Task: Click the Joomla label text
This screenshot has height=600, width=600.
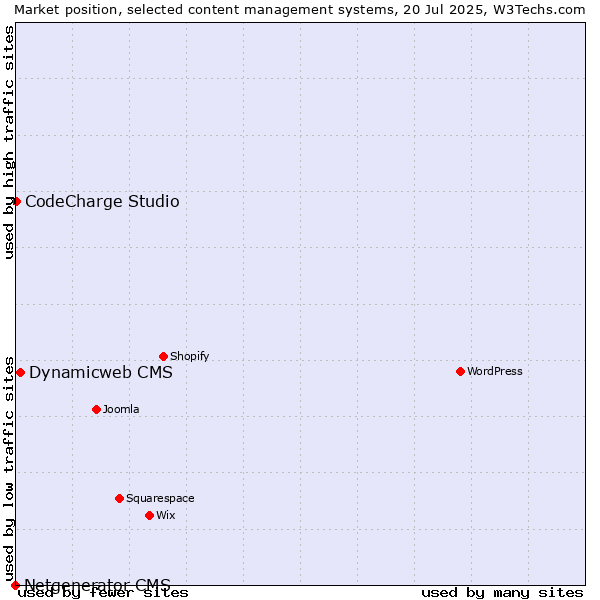Action: [121, 410]
